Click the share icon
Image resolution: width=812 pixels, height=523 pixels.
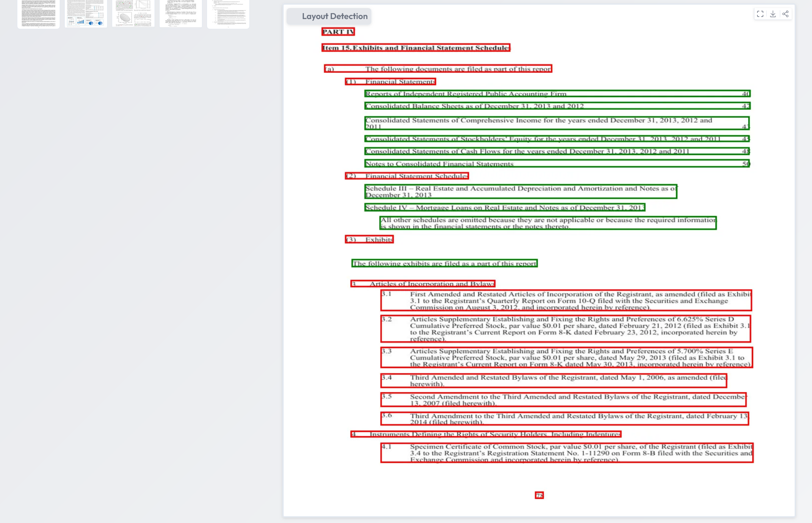(785, 14)
